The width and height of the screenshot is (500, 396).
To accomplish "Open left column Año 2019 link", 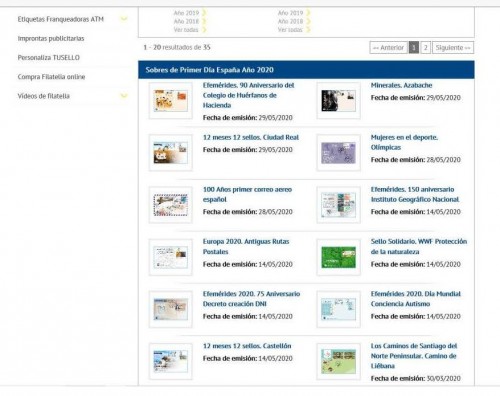I will pyautogui.click(x=186, y=13).
